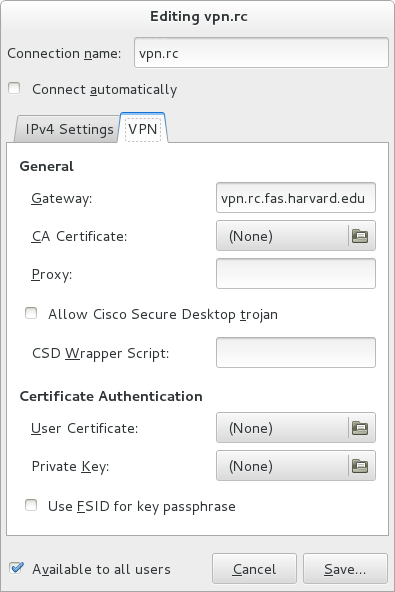Select the Gateway label text

pos(62,199)
